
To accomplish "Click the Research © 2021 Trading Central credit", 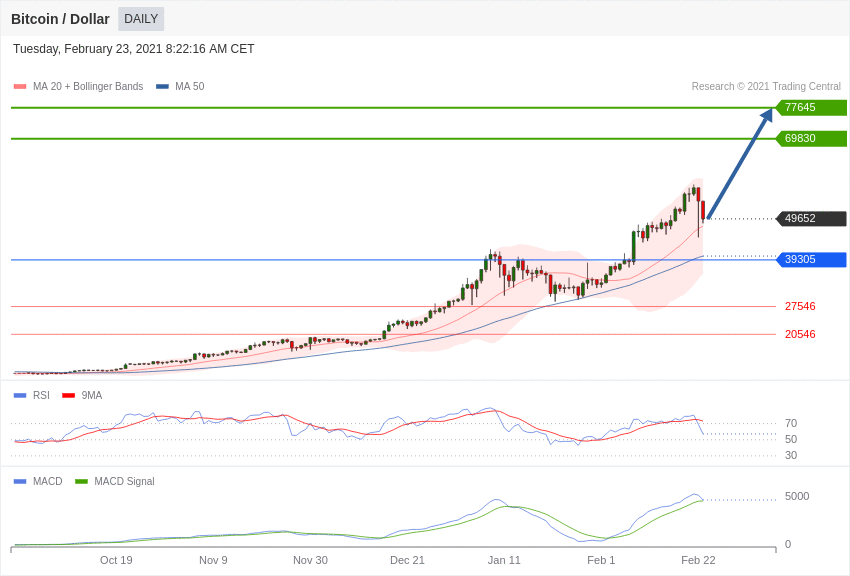I will [766, 87].
